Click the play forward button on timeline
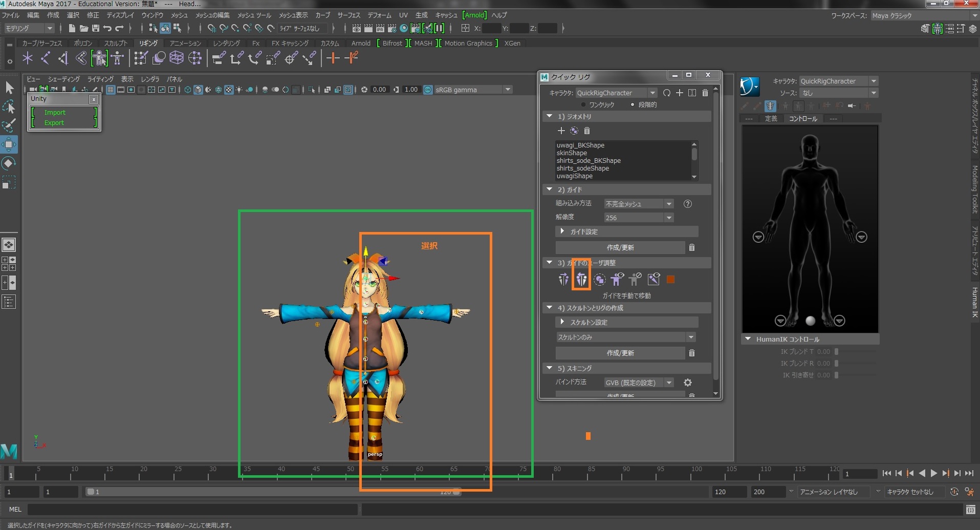Screen dimensions: 980x530 click(933, 473)
